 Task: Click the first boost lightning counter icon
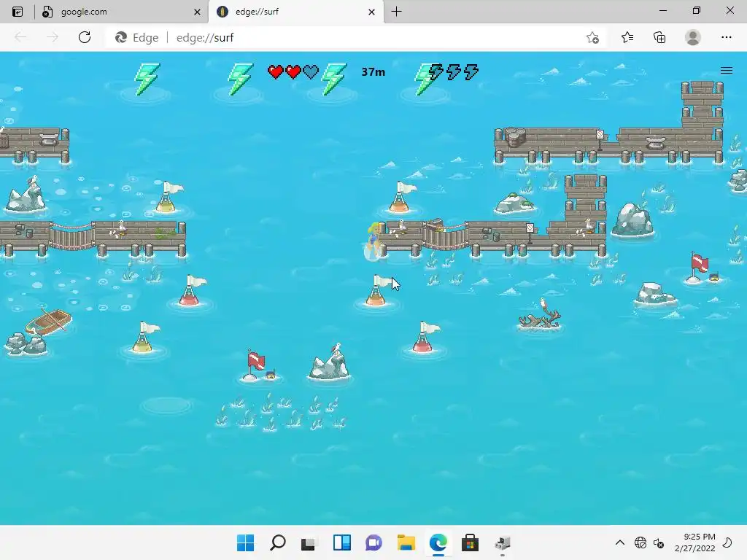tap(436, 72)
